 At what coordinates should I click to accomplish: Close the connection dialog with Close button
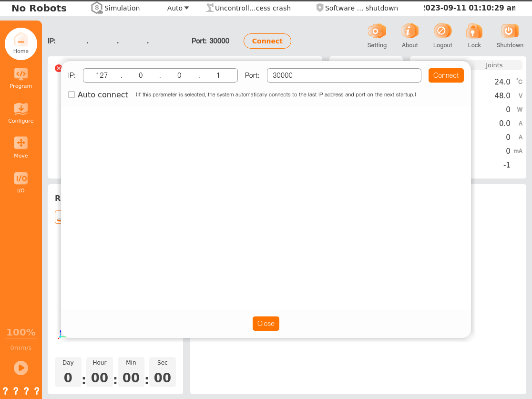pos(266,324)
